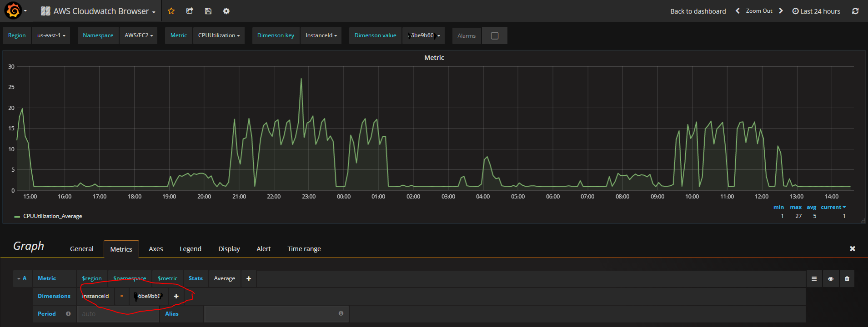868x327 pixels.
Task: Open Dimension value dropdown
Action: pos(424,35)
